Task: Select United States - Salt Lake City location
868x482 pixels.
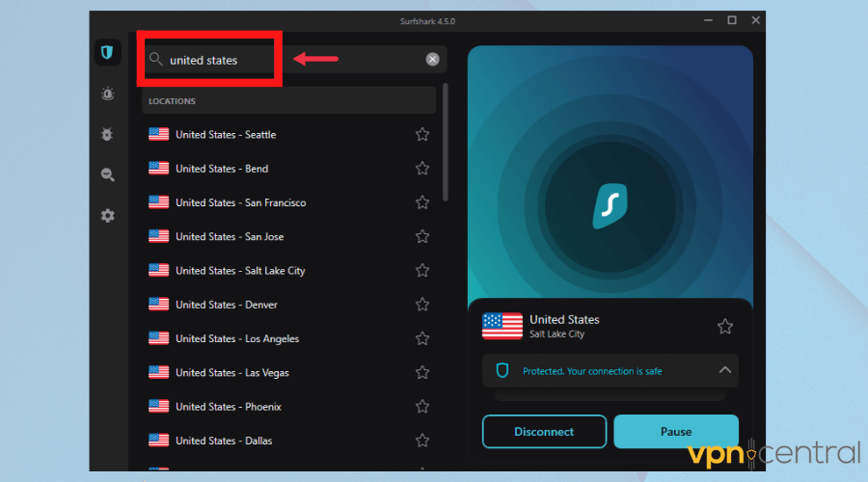Action: click(x=289, y=271)
